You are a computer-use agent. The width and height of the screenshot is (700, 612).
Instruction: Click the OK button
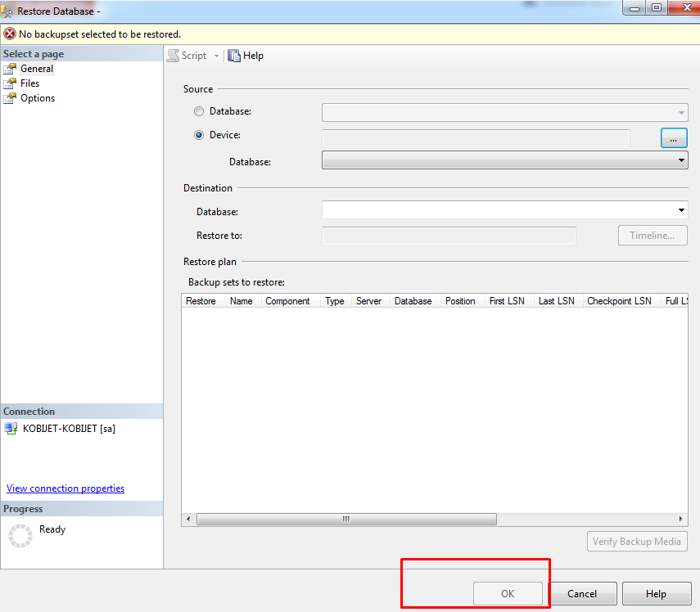tap(508, 594)
